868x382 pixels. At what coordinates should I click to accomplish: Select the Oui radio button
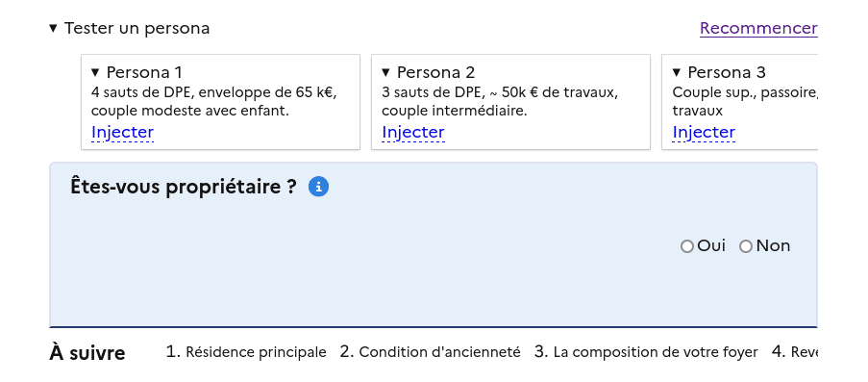(x=687, y=246)
